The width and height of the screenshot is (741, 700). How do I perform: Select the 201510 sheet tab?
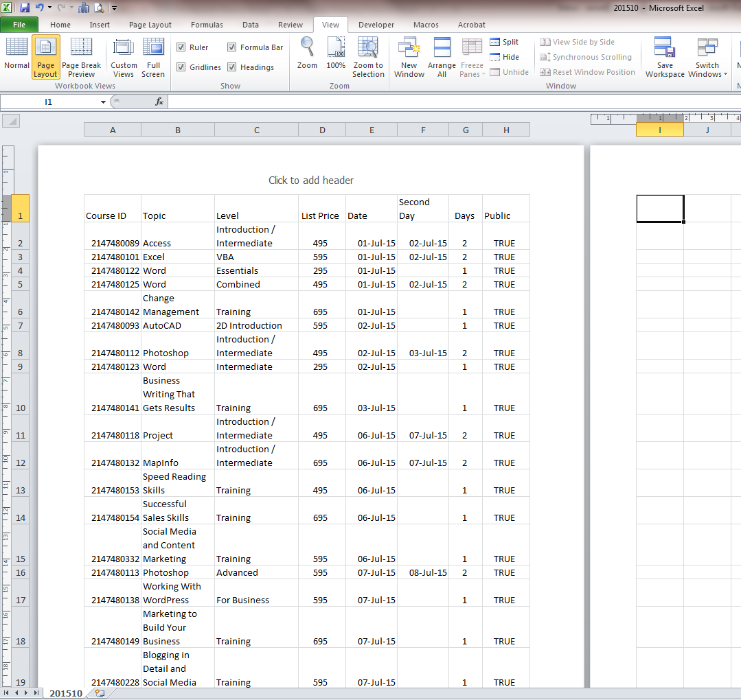tap(66, 693)
